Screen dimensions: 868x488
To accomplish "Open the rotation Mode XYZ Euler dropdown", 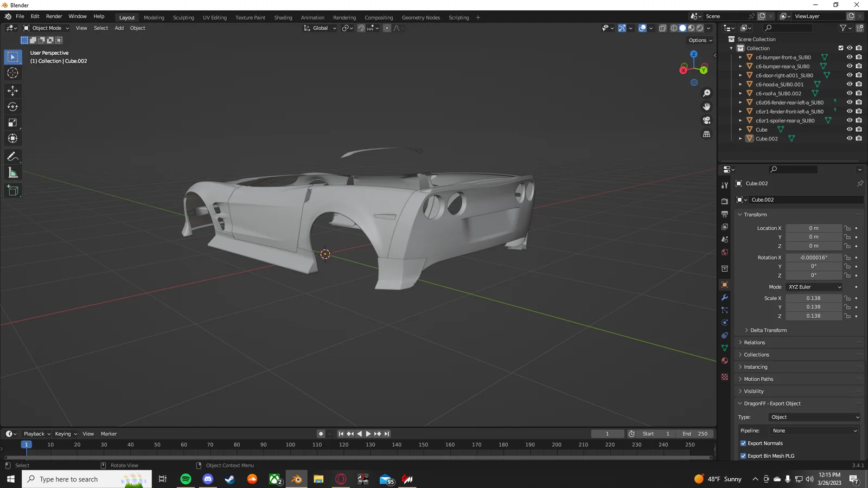I will pyautogui.click(x=814, y=287).
